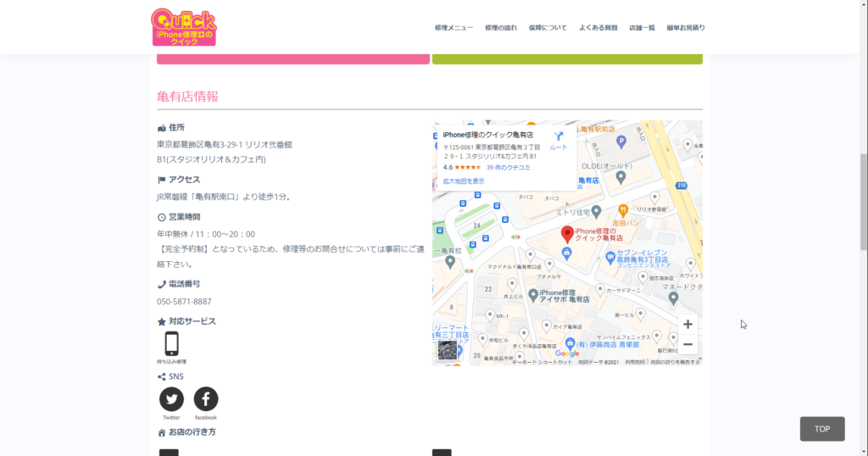This screenshot has width=868, height=456.
Task: Click the TOP button
Action: click(822, 429)
